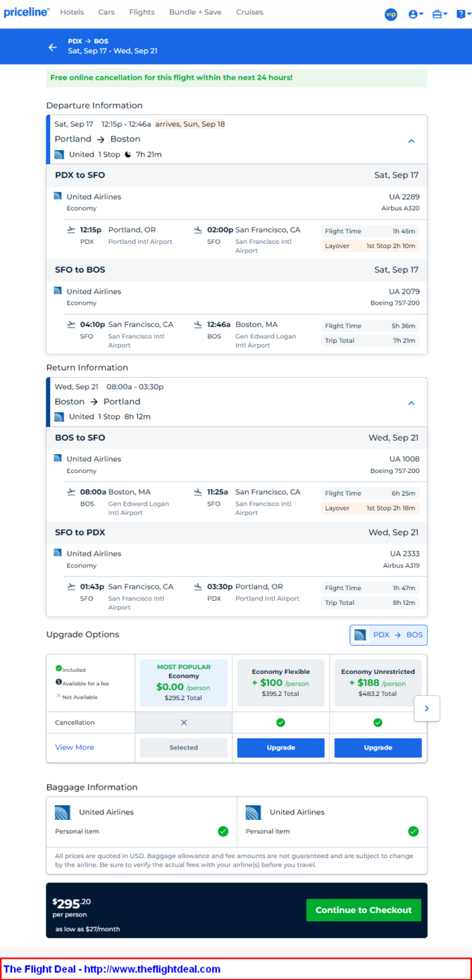The width and height of the screenshot is (472, 980).
Task: Upgrade to Economy Unrestricted
Action: pos(378,747)
